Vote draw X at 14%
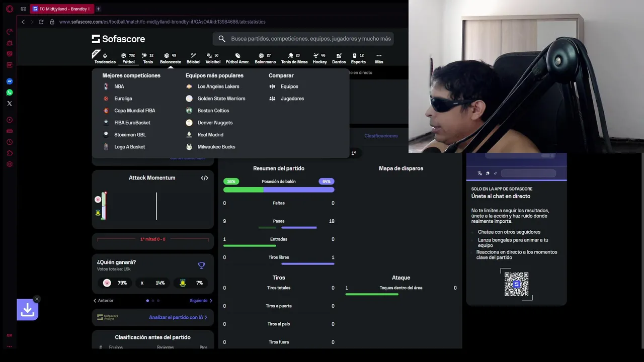 click(152, 283)
